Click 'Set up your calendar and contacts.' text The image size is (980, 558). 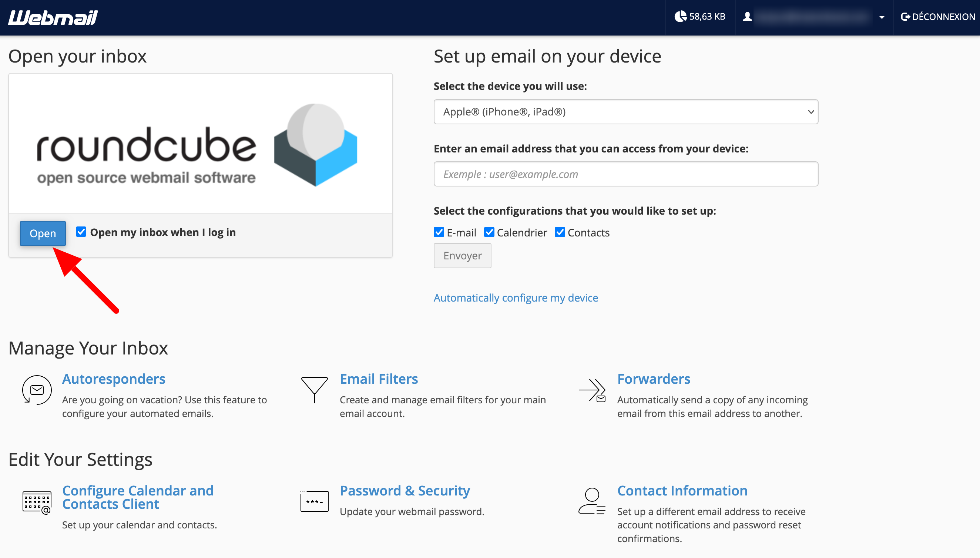[x=140, y=525]
